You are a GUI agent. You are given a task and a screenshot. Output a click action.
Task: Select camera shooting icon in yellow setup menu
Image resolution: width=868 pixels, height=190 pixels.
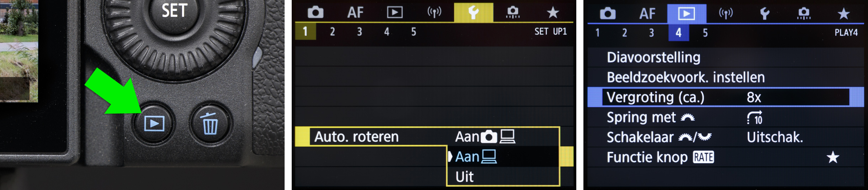[x=316, y=12]
